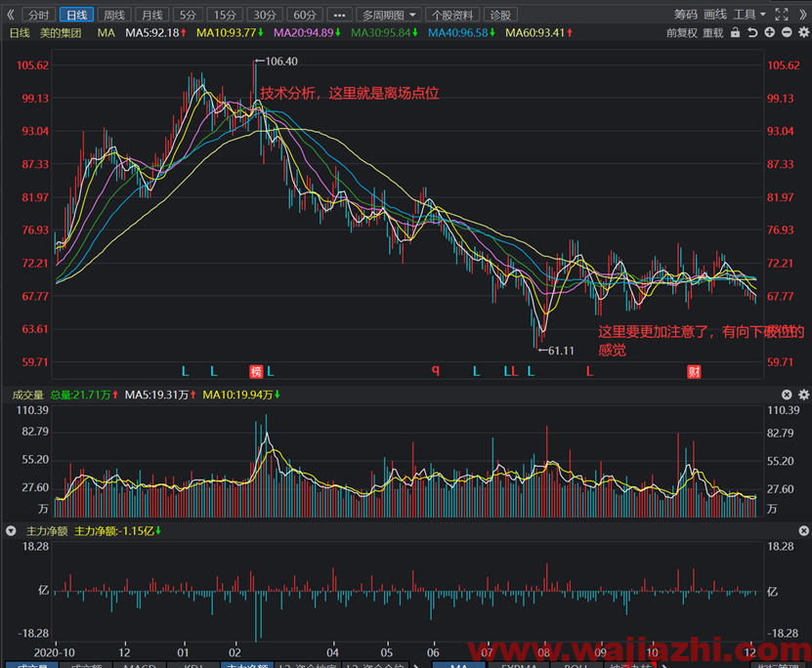This screenshot has height=668, width=812.
Task: Click volume MA10:19.94万 value
Action: pyautogui.click(x=241, y=395)
